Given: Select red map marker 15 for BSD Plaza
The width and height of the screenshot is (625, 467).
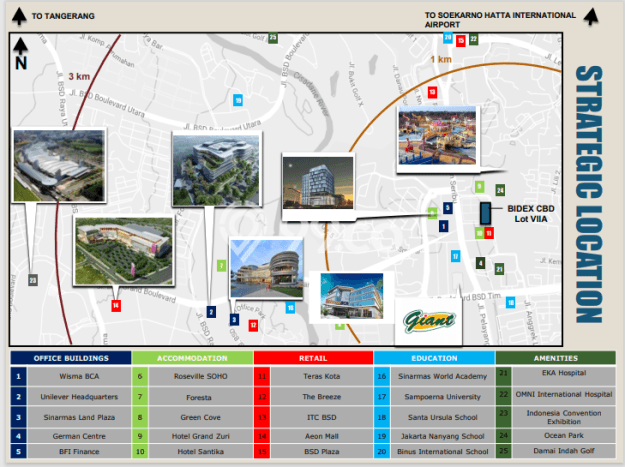Looking at the screenshot, I should point(461,40).
